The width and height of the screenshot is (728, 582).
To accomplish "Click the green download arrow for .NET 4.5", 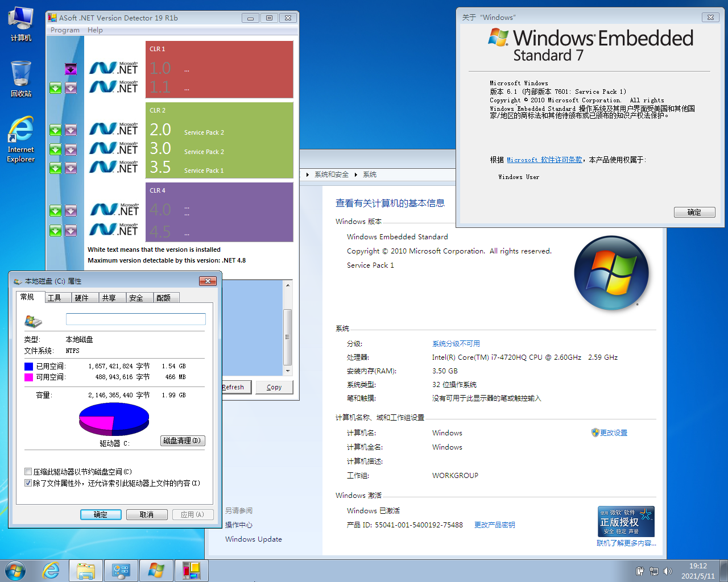I will click(55, 230).
